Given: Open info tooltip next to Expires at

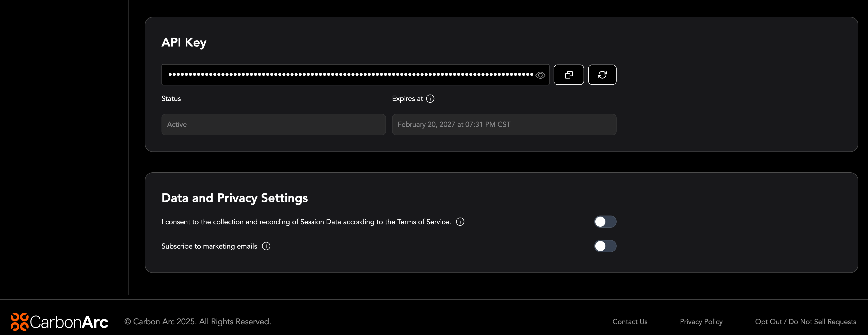Looking at the screenshot, I should tap(430, 99).
